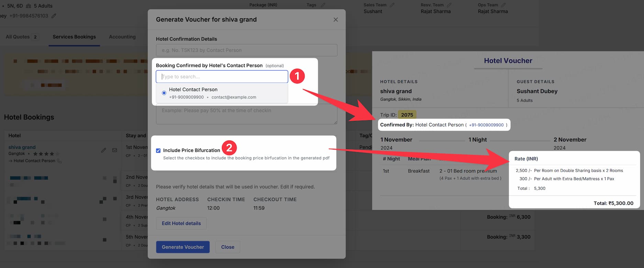The width and height of the screenshot is (644, 268).
Task: Open the contact person search dropdown field
Action: 222,77
